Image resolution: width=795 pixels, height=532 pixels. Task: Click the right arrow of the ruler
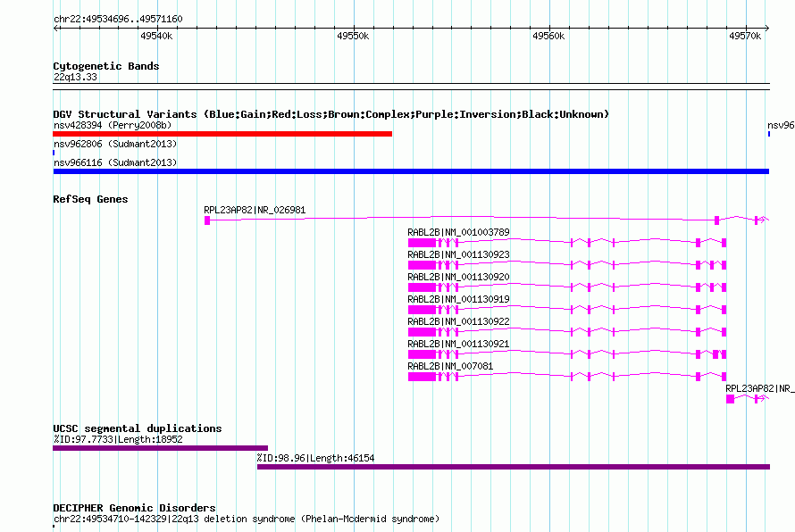766,28
